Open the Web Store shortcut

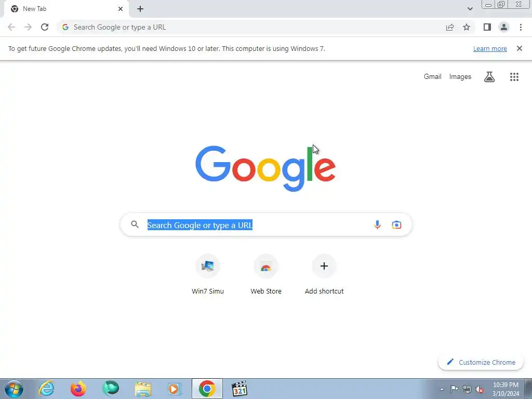pos(266,274)
